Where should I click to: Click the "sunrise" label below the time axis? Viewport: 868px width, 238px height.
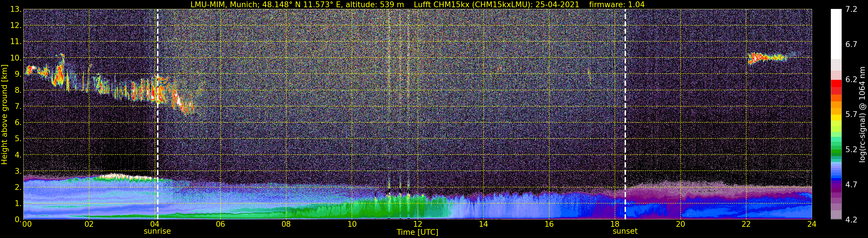coord(157,231)
